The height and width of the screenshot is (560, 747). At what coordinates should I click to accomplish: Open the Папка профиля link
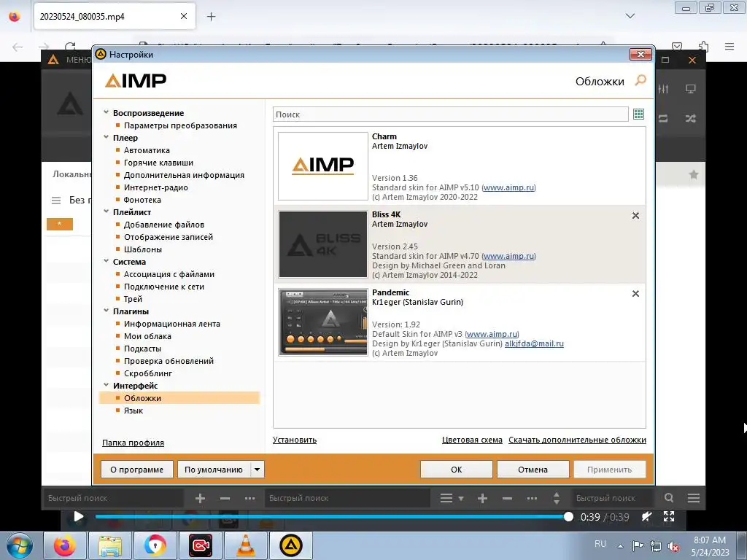tap(133, 443)
